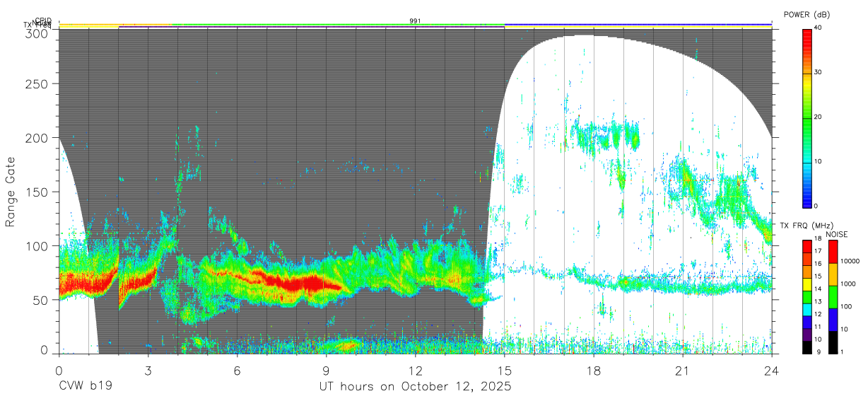
Task: Click the '3' tick on UT hours axis
Action: [148, 370]
